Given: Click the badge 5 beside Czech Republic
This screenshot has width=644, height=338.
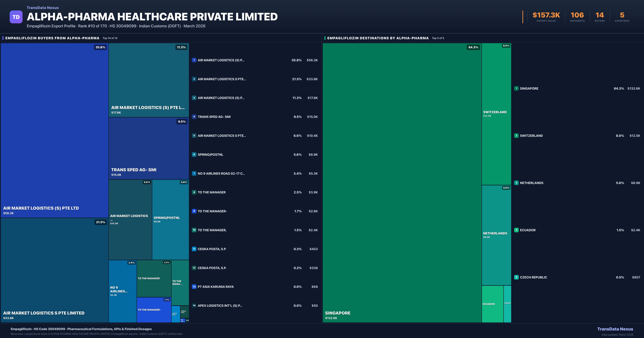Looking at the screenshot, I should [516, 277].
